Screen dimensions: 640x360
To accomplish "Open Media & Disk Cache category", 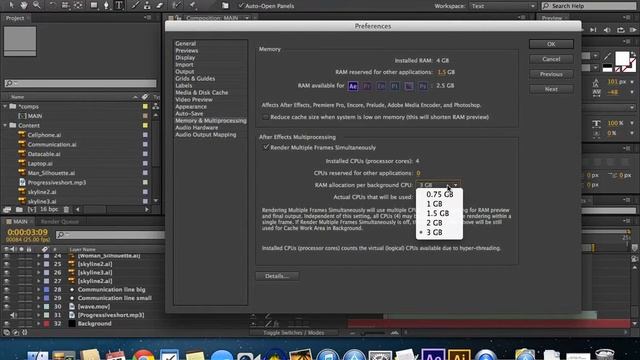I will 202,93.
